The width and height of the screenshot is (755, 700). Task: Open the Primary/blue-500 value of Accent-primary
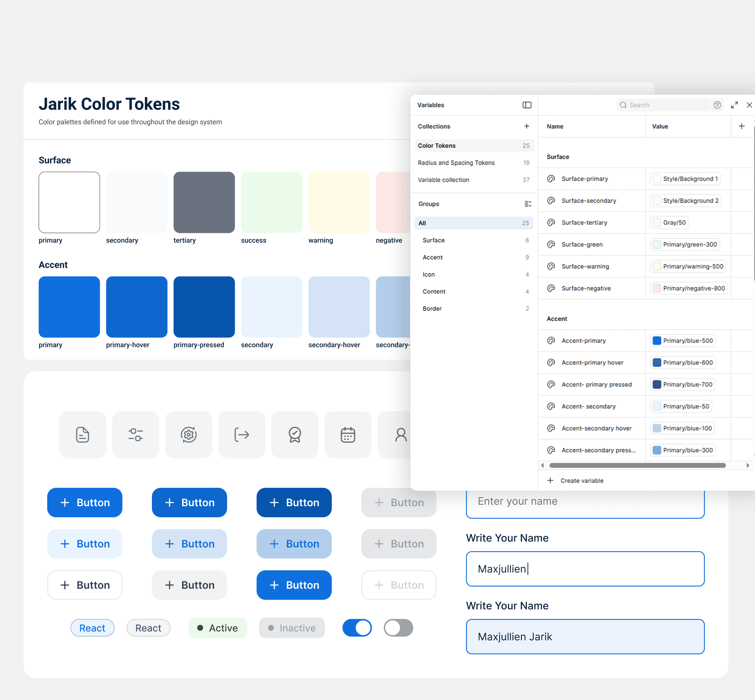683,340
